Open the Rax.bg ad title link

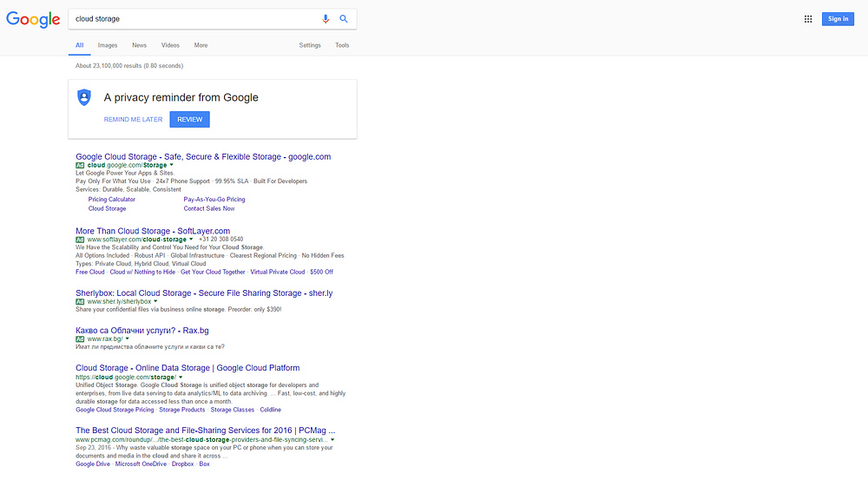[142, 331]
